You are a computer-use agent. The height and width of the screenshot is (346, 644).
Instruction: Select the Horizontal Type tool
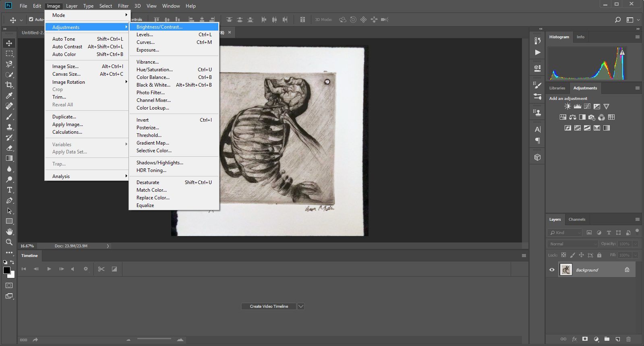[9, 190]
